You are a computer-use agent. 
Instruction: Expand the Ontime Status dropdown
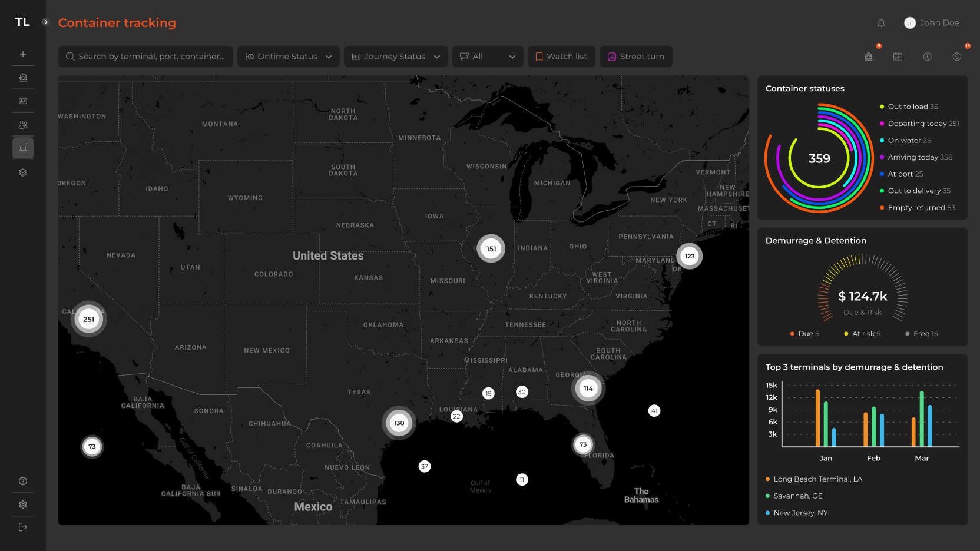coord(289,57)
